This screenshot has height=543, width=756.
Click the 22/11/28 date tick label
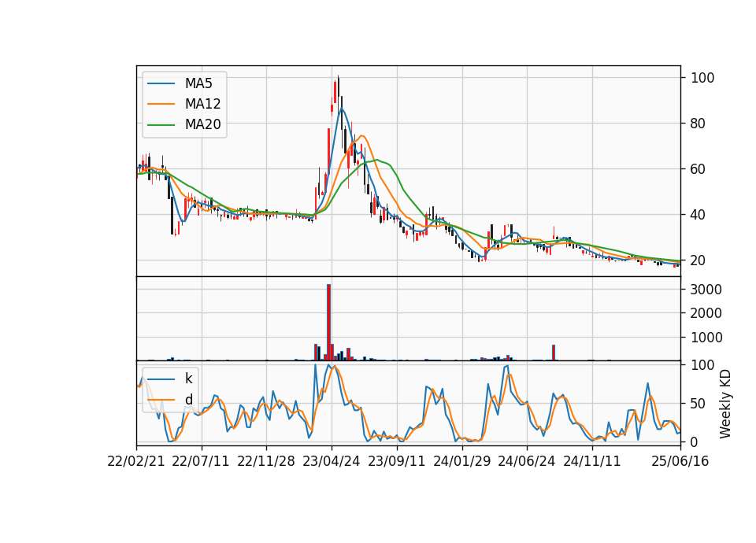point(266,461)
